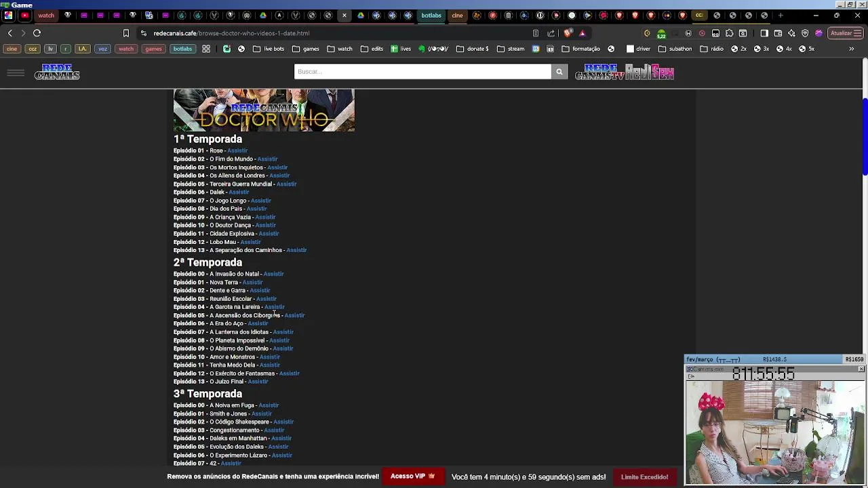The width and height of the screenshot is (868, 488).
Task: Click Assistir for Daleks em Manhattan
Action: pos(281,439)
